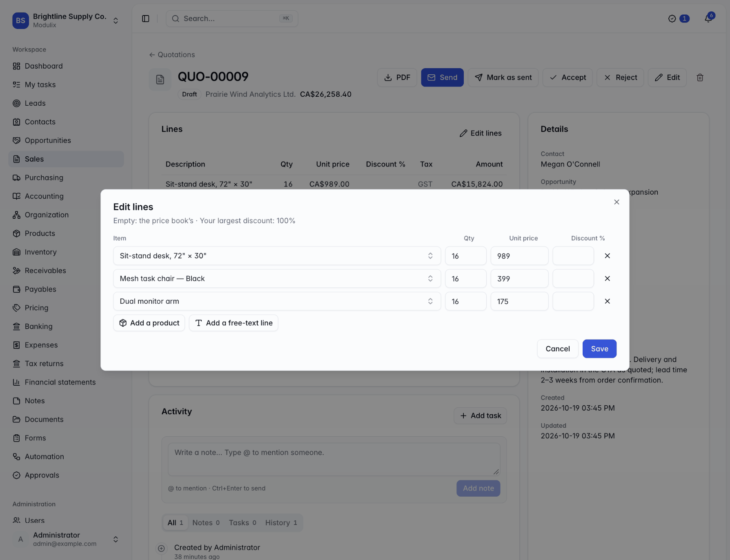The height and width of the screenshot is (560, 730).
Task: Delete quotation with trash icon
Action: pos(700,78)
